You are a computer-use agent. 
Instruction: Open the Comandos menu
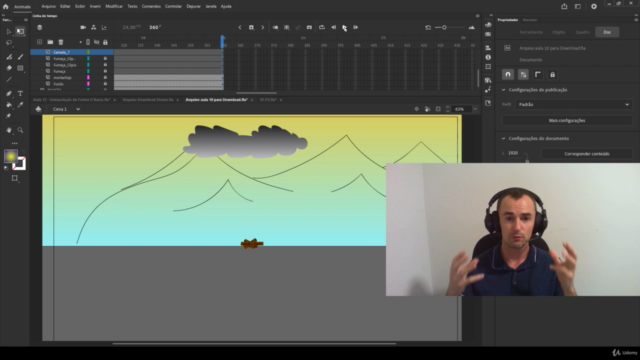click(151, 6)
